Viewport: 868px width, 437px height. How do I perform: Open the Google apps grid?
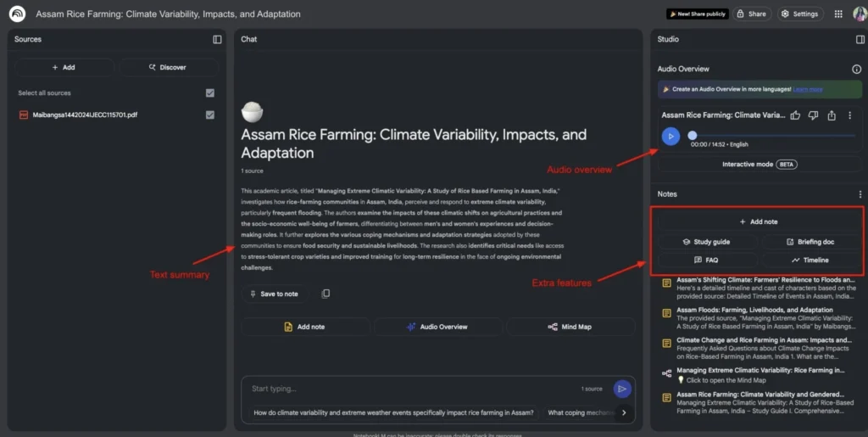click(x=838, y=14)
